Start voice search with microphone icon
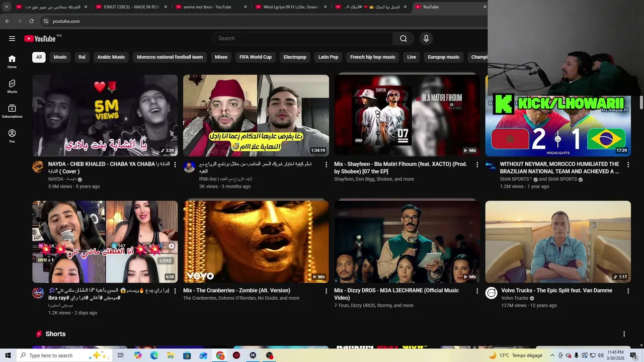The height and width of the screenshot is (362, 644). pos(426,39)
